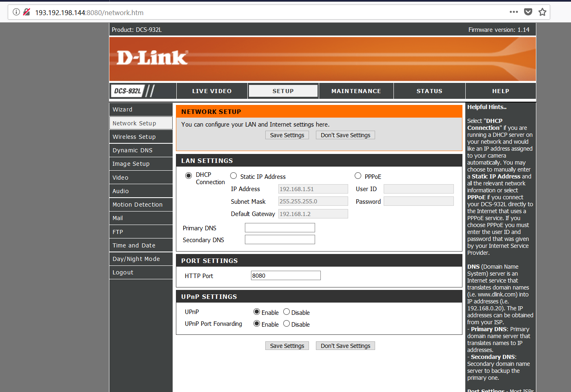Click the insecure connection padlock icon

[27, 12]
